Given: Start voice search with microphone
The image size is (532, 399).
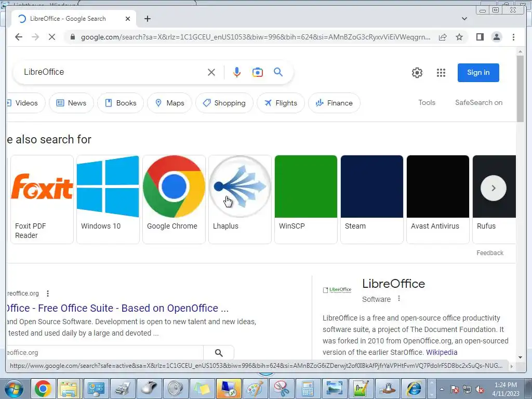Looking at the screenshot, I should (237, 72).
